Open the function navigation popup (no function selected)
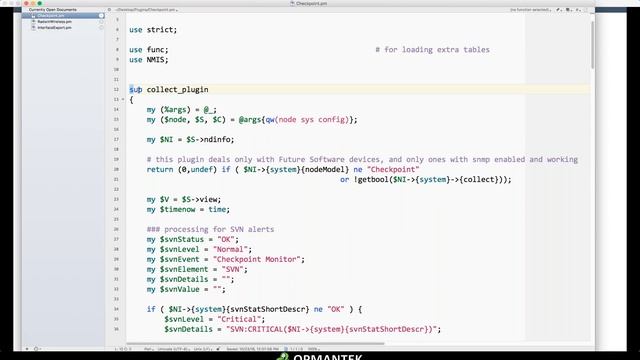The image size is (640, 360). pos(530,9)
